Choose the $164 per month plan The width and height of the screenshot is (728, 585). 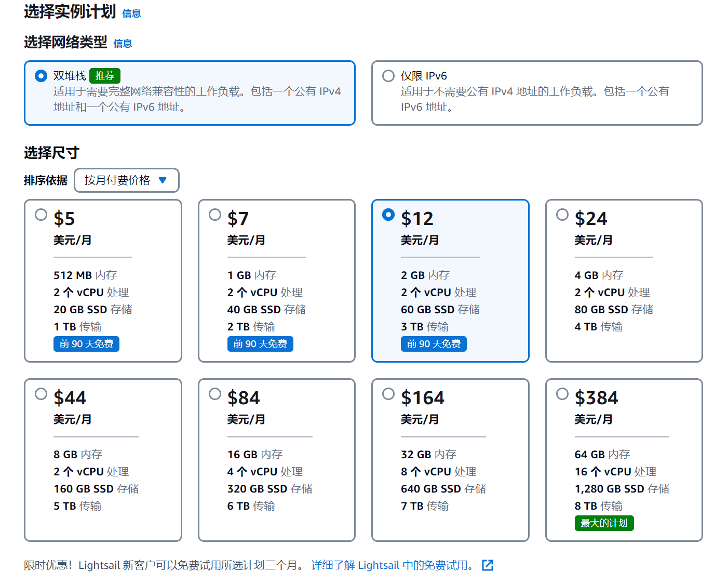coord(388,394)
